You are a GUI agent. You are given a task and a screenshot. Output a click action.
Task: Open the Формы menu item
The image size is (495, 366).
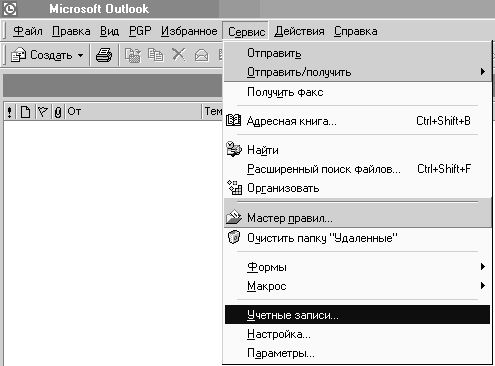coord(357,267)
